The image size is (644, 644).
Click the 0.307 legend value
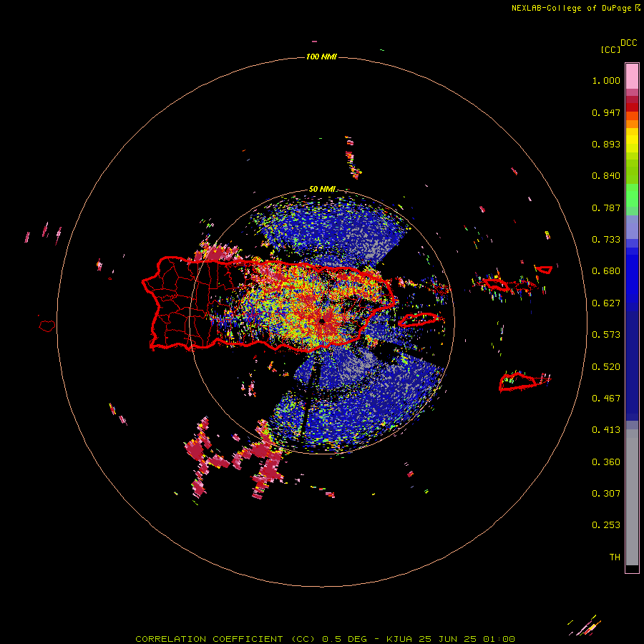[x=606, y=493]
